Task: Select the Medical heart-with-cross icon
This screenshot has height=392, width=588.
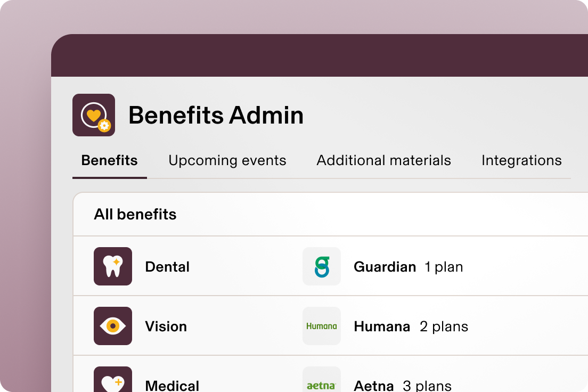Action: [113, 379]
